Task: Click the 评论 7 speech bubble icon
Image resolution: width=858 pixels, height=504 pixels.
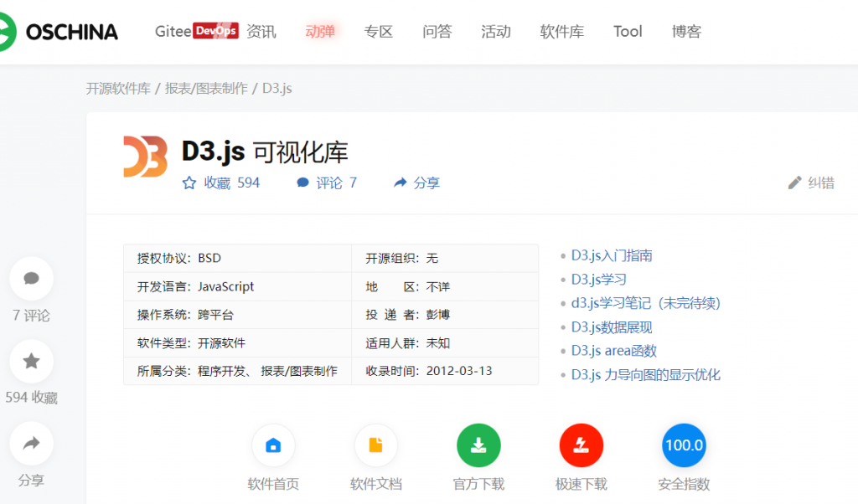Action: pyautogui.click(x=302, y=183)
